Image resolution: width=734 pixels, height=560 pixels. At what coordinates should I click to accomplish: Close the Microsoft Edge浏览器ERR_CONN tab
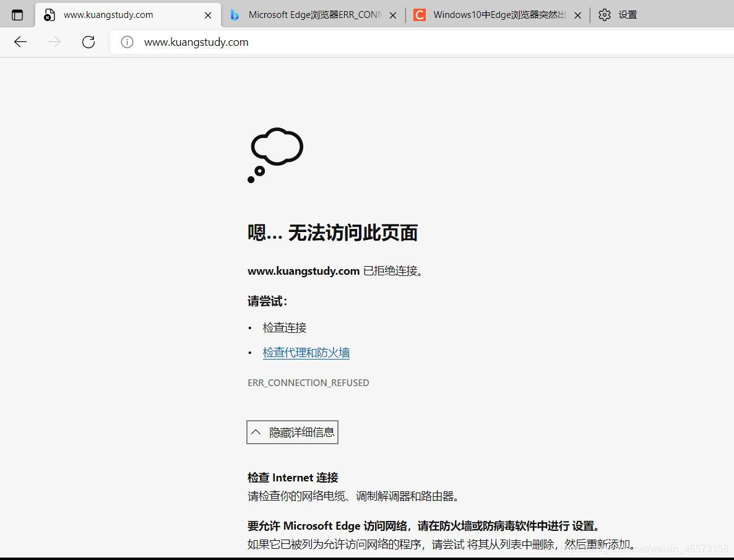pyautogui.click(x=393, y=15)
